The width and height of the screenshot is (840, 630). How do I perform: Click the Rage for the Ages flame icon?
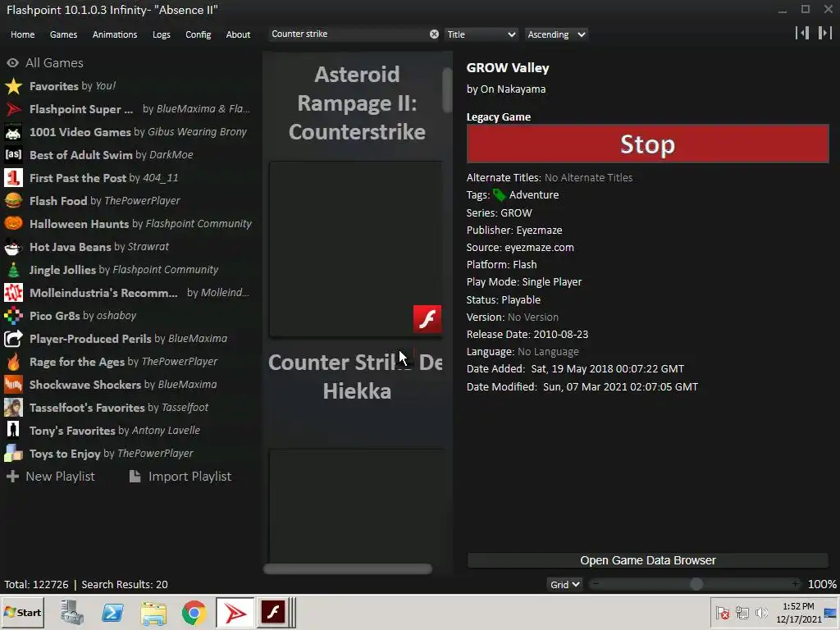13,362
